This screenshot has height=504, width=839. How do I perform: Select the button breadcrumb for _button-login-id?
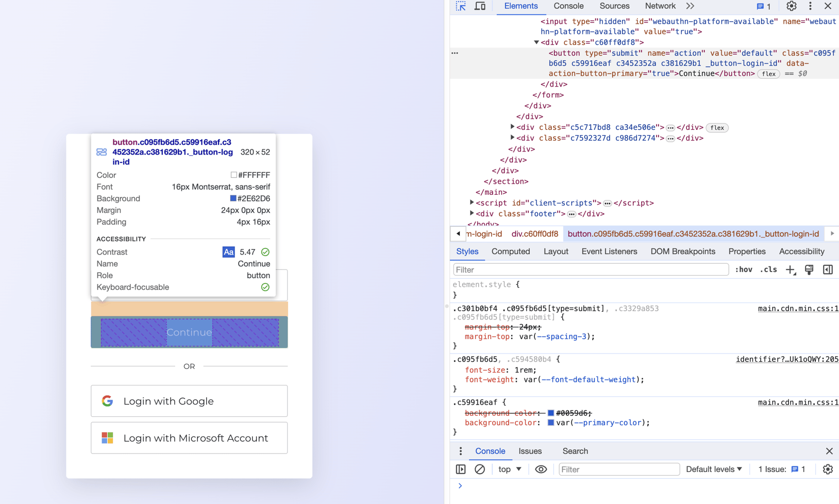pyautogui.click(x=693, y=234)
